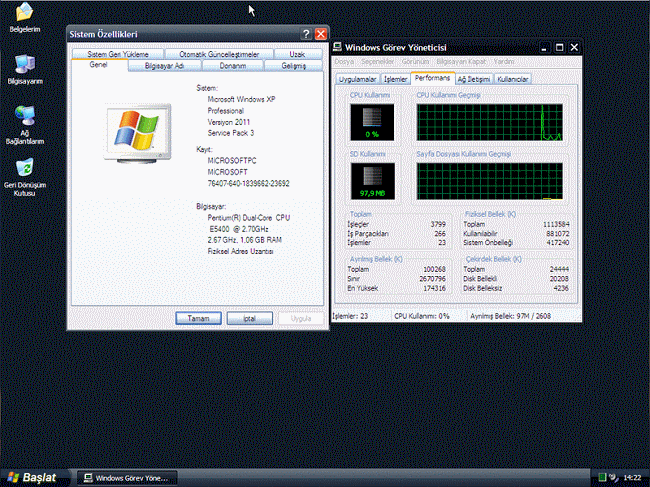Viewport: 650px width, 487px height.
Task: Switch to Otomatik Güncelleştirmeler tab
Action: pyautogui.click(x=219, y=54)
